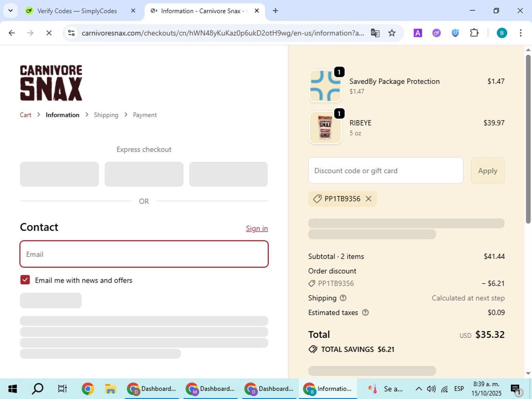532x399 pixels.
Task: Open the purple A extension
Action: [418, 33]
